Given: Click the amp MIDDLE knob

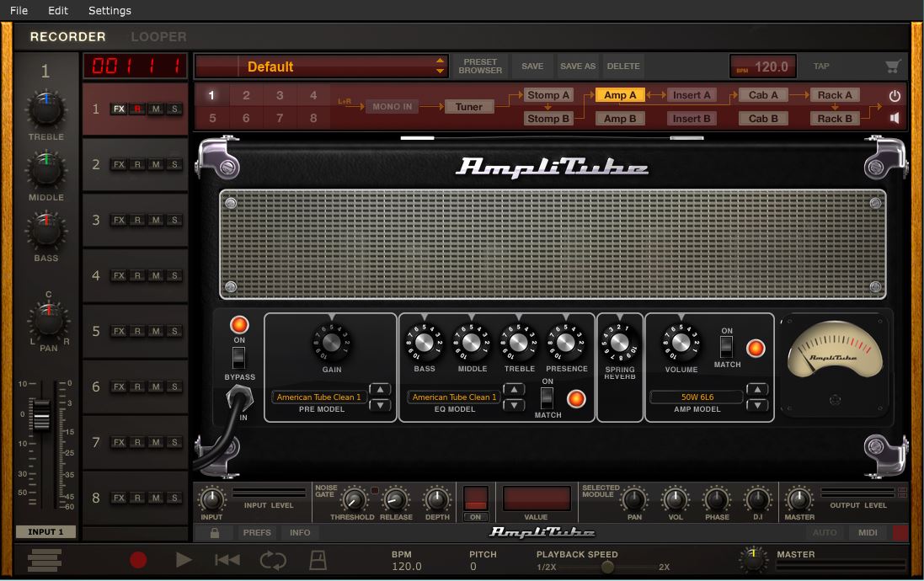Looking at the screenshot, I should pyautogui.click(x=472, y=342).
